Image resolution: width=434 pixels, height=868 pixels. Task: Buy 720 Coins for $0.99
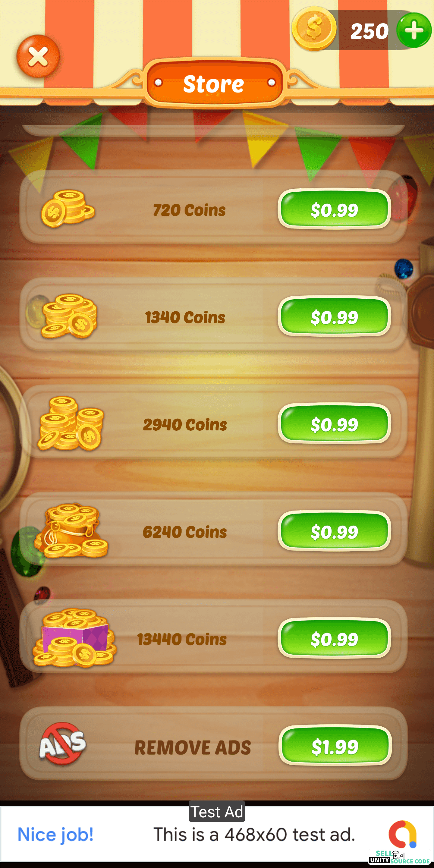point(334,209)
